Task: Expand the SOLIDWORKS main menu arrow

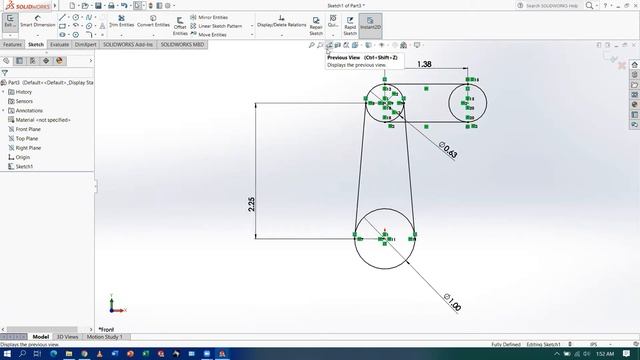Action: click(55, 6)
